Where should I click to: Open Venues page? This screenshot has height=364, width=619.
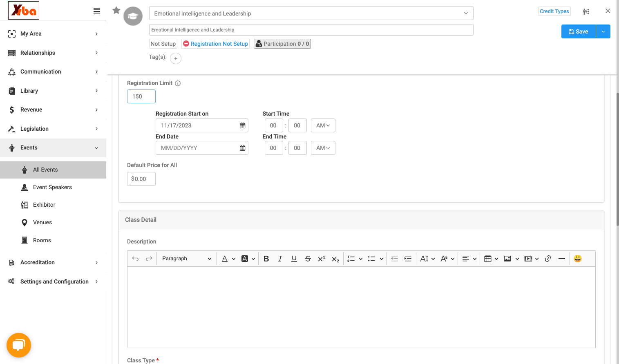click(x=53, y=222)
